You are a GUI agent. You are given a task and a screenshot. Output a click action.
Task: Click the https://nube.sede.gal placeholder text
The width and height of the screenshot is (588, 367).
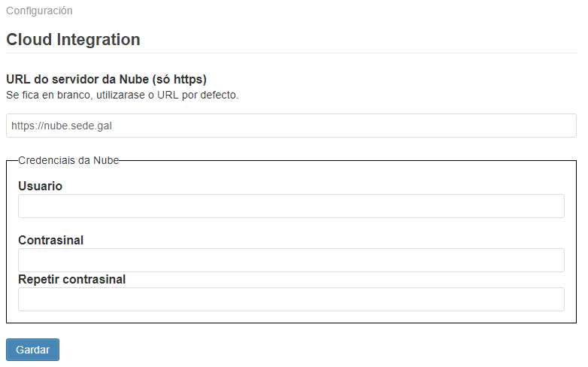click(x=62, y=126)
